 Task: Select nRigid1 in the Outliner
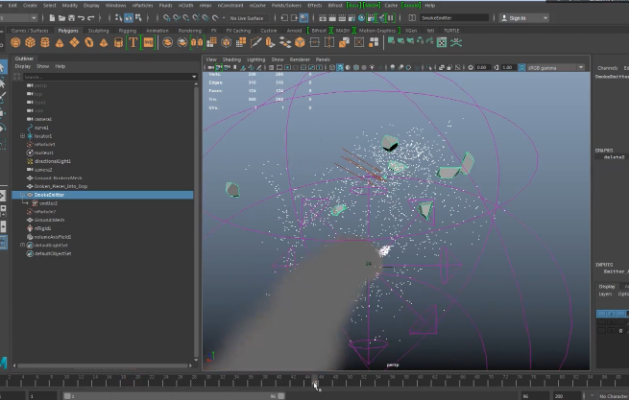42,228
